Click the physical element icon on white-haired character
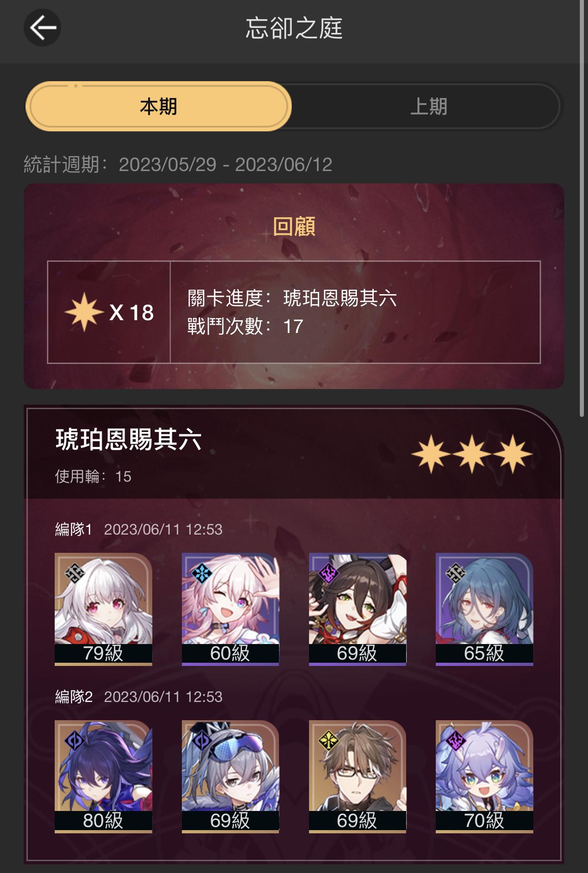This screenshot has height=873, width=588. point(75,573)
